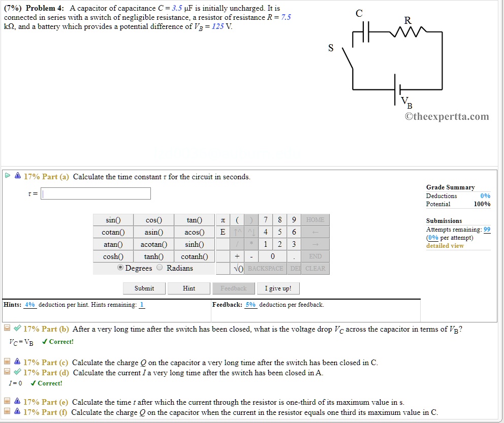Collapse the Part (d) section
504x423 pixels.
point(7,372)
